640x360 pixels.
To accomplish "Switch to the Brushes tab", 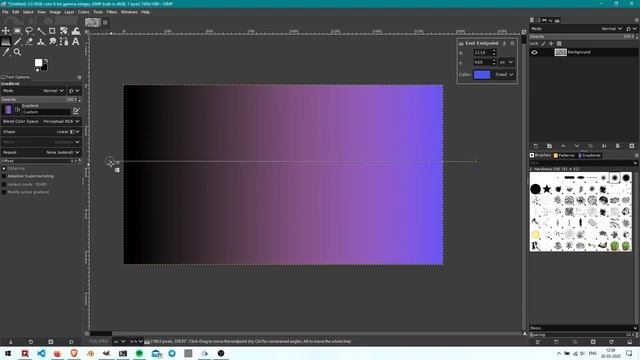I will (x=540, y=156).
